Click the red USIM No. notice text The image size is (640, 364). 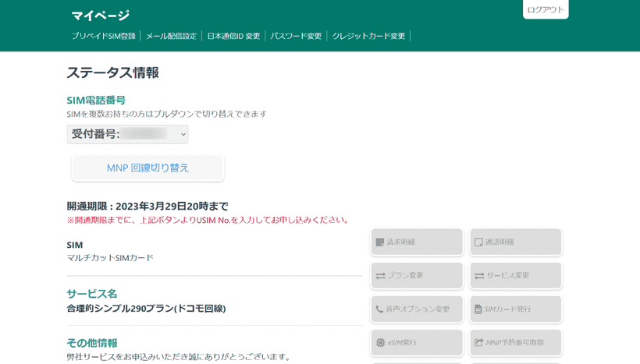coord(208,220)
